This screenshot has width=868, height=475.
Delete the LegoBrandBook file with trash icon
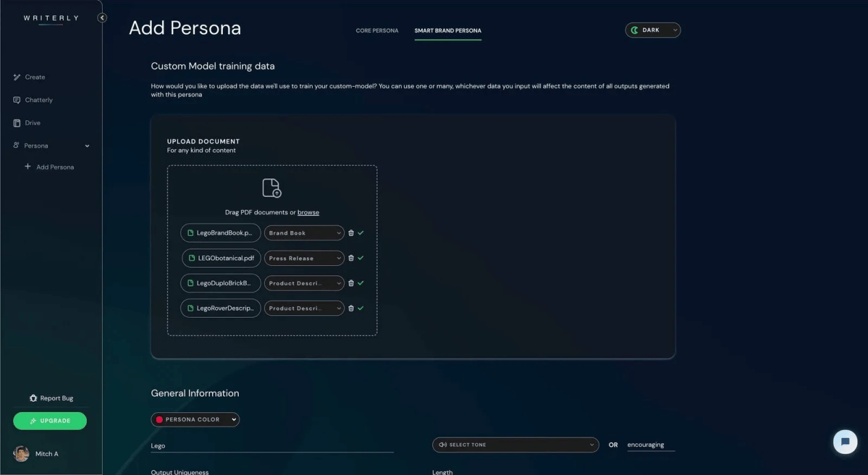351,233
